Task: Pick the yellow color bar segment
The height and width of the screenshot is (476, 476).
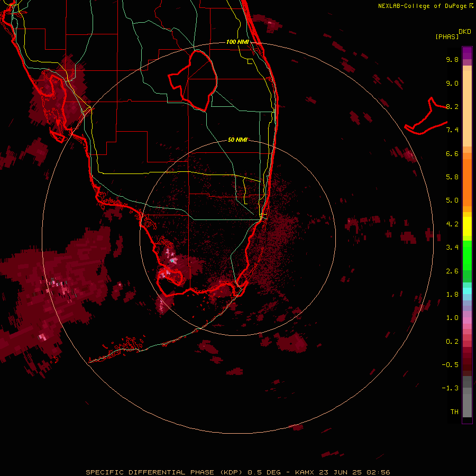Action: point(467,226)
